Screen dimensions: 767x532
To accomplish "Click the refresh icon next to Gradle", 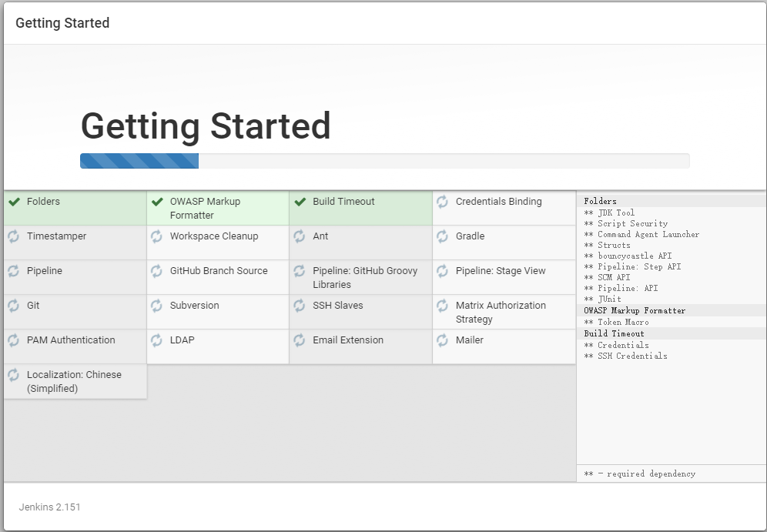I will [x=442, y=236].
